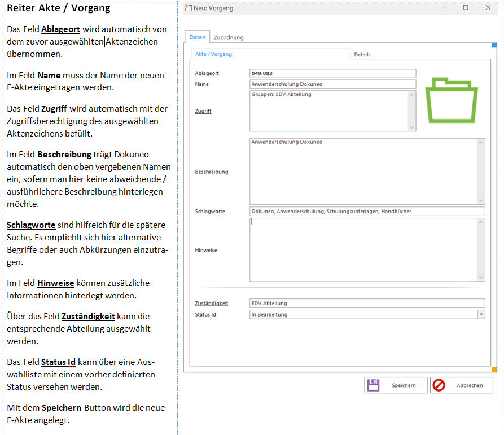The image size is (504, 435).
Task: Open the Status Id dropdown arrow
Action: point(481,314)
